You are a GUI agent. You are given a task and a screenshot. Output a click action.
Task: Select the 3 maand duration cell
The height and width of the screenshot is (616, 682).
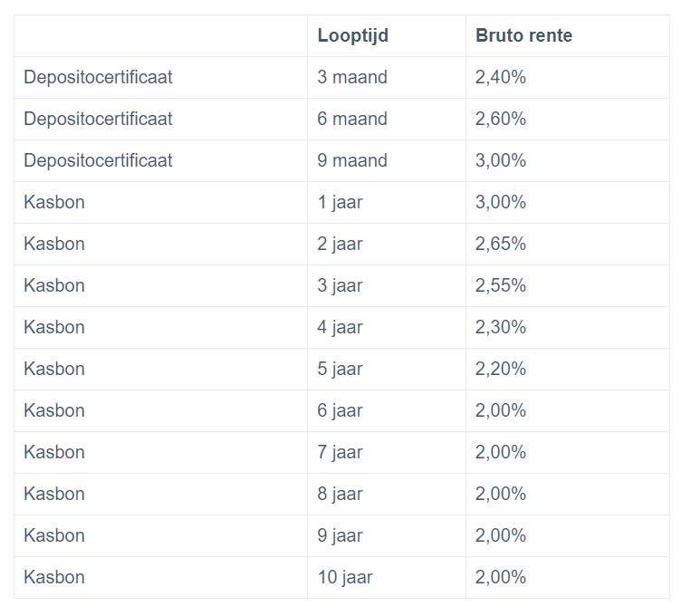[x=352, y=78]
